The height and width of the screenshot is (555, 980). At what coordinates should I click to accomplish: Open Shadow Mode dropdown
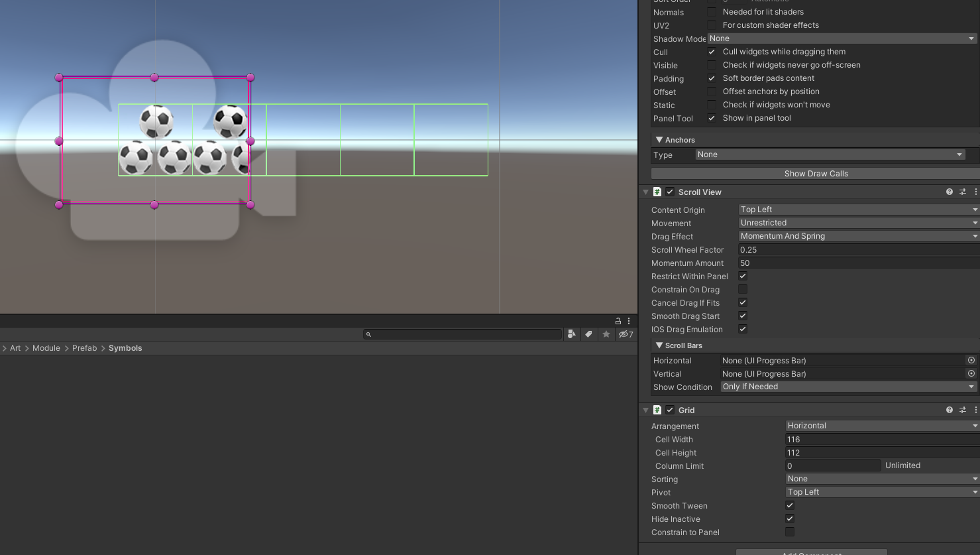(842, 38)
